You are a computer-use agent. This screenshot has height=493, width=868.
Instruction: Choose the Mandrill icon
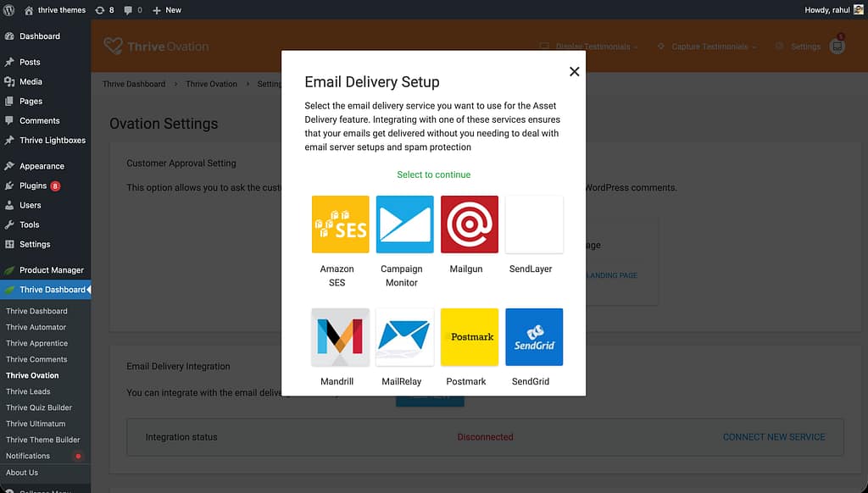point(340,337)
